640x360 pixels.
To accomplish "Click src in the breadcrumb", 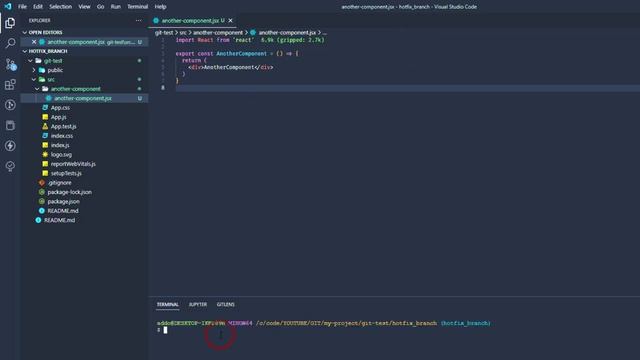I will click(x=183, y=32).
